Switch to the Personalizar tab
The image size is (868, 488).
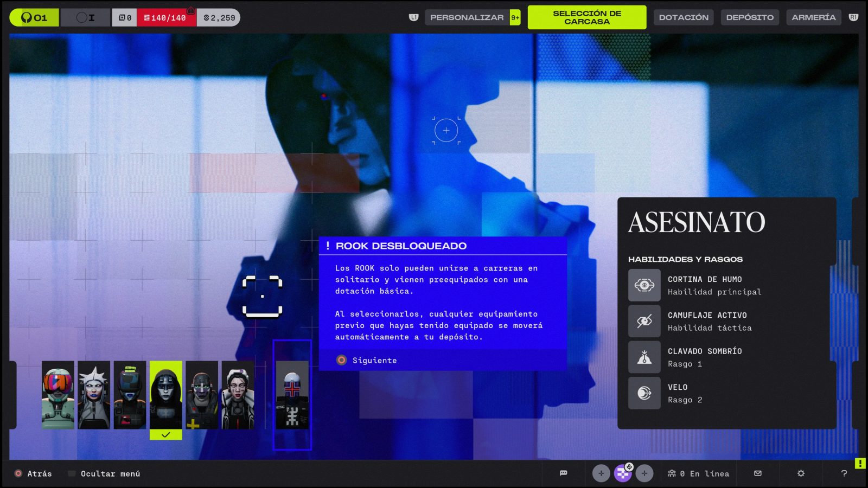pos(467,17)
